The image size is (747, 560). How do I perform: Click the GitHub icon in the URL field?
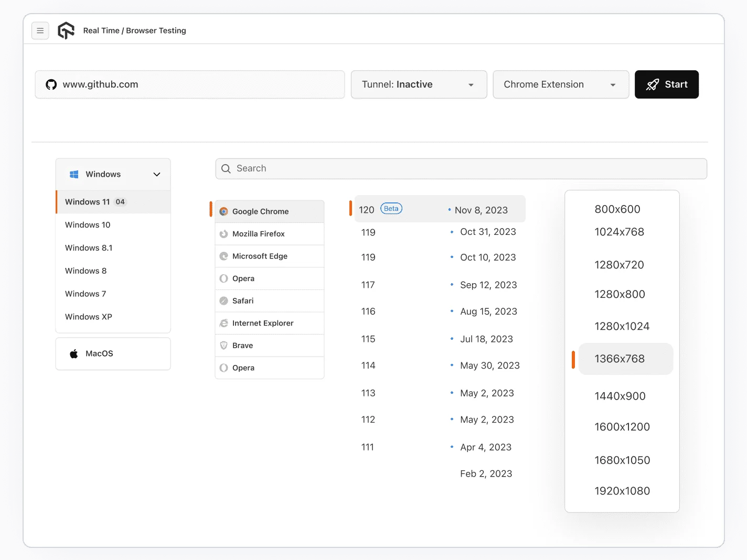(51, 84)
